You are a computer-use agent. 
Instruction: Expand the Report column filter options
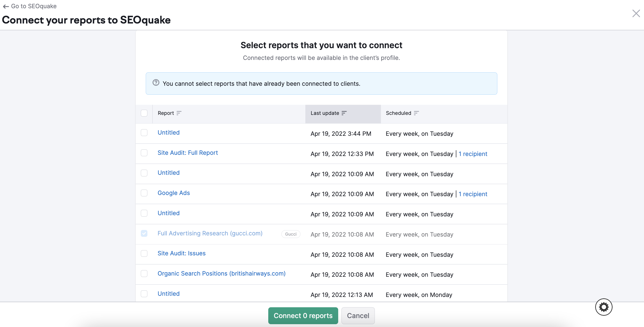179,113
